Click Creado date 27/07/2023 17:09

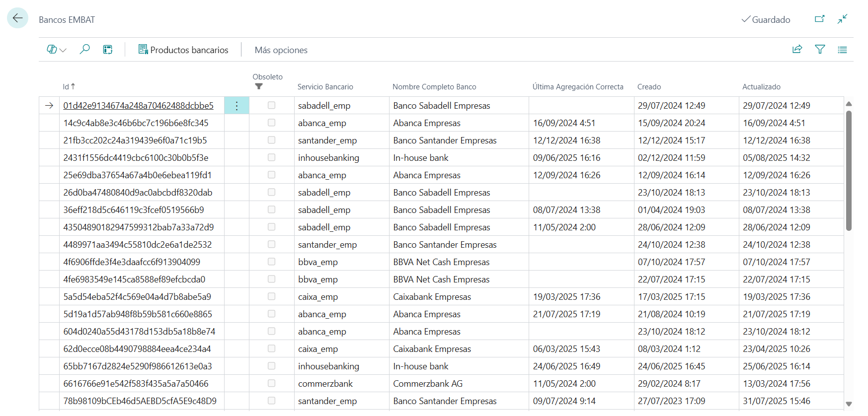(671, 401)
